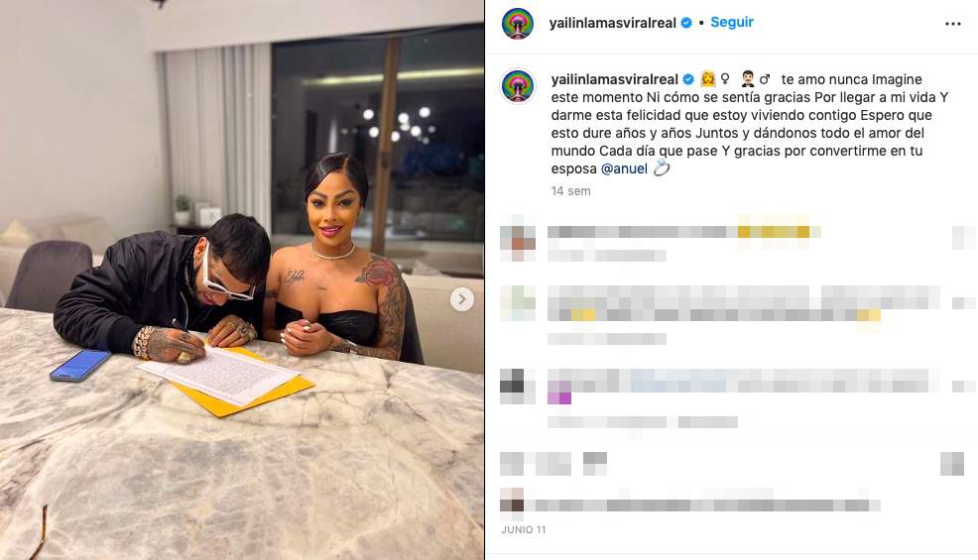Viewport: 978px width, 560px height.
Task: Like the first blurred comment
Action: pos(963,238)
